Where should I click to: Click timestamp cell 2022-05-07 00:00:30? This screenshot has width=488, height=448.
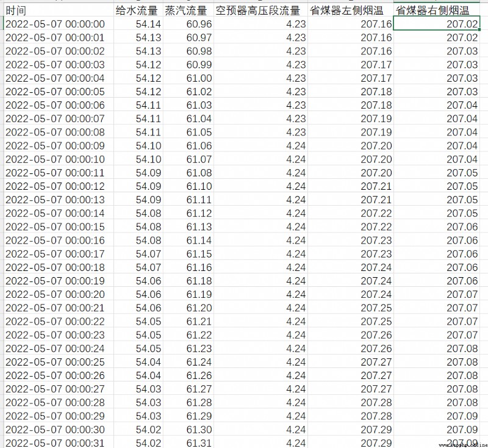59,429
